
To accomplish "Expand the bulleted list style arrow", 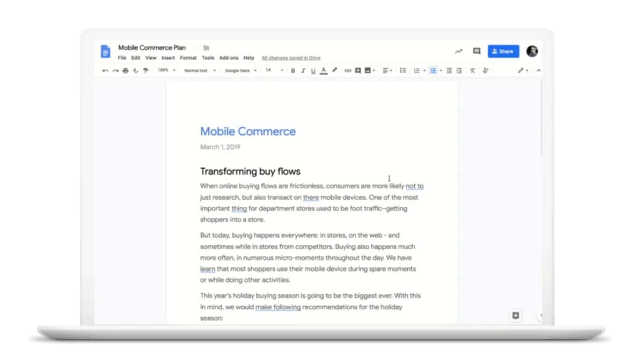I will (x=441, y=70).
